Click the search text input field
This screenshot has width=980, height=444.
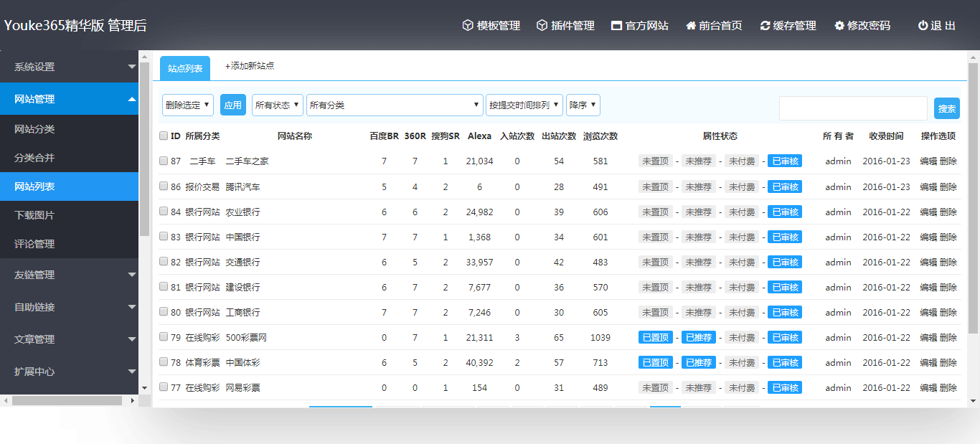click(x=853, y=108)
